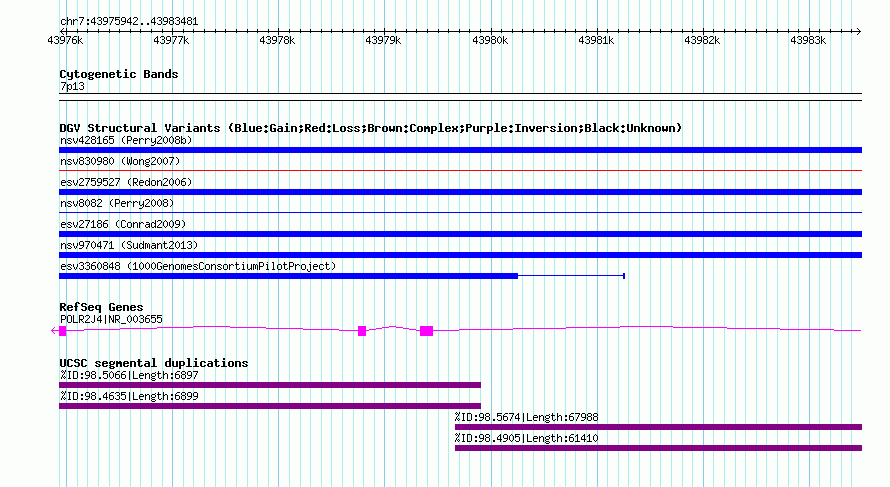Click the purple bar for Length:6899 duplication

pos(270,406)
